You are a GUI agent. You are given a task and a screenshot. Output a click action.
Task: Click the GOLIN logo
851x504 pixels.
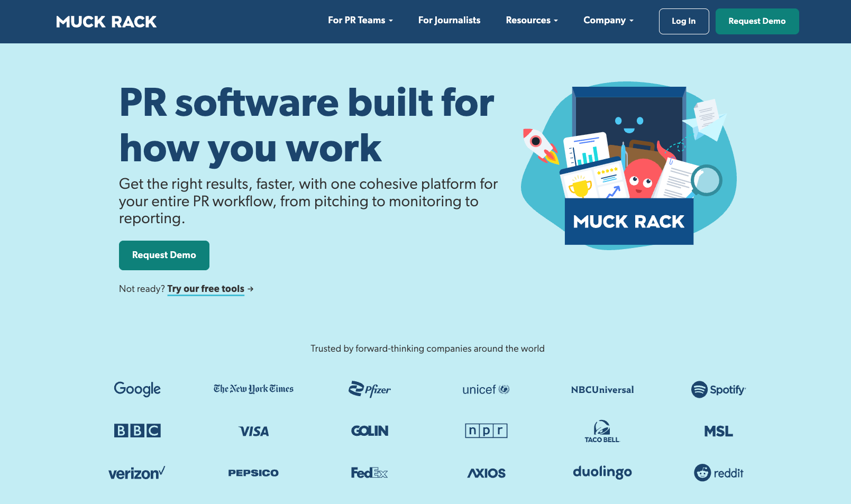(370, 431)
